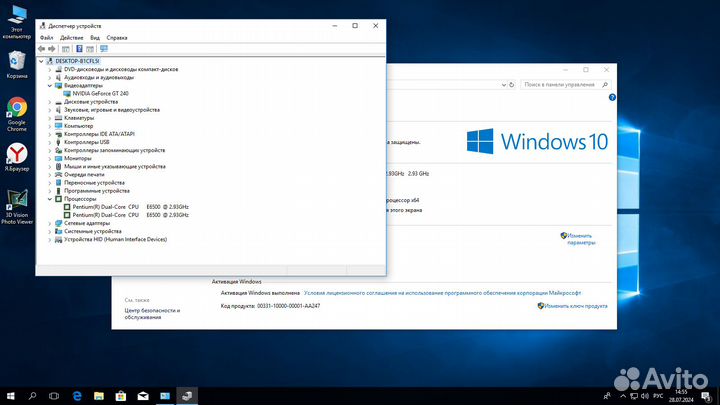Show the console tree pane toolbar icon
720x405 pixels.
(66, 49)
